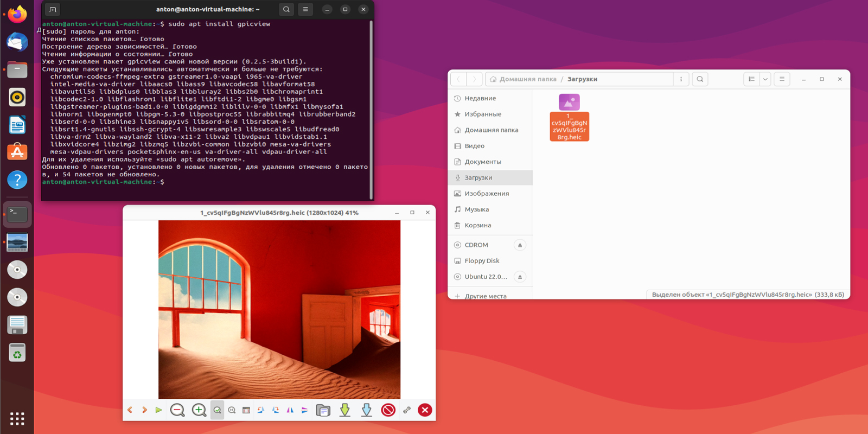
Task: Select Документы in the Files sidebar
Action: tap(482, 162)
